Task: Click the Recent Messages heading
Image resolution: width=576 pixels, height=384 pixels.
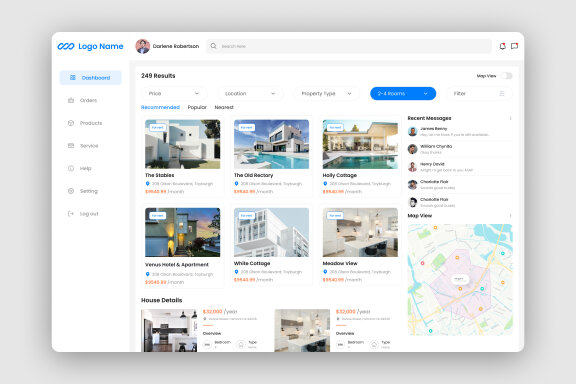Action: (429, 118)
